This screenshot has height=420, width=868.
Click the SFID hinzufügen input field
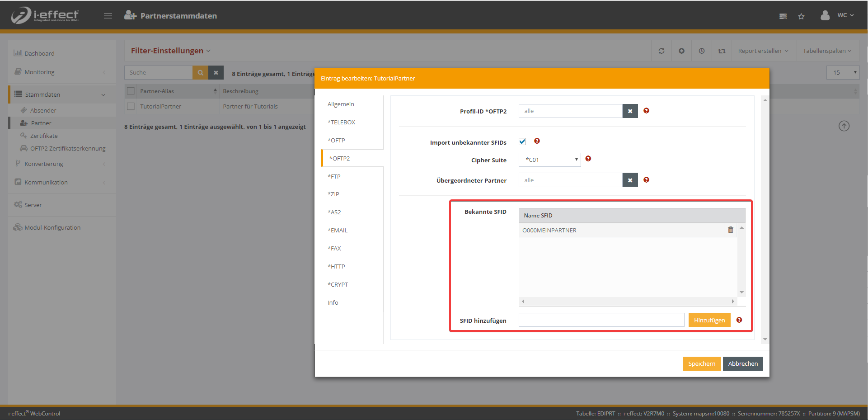(x=601, y=320)
